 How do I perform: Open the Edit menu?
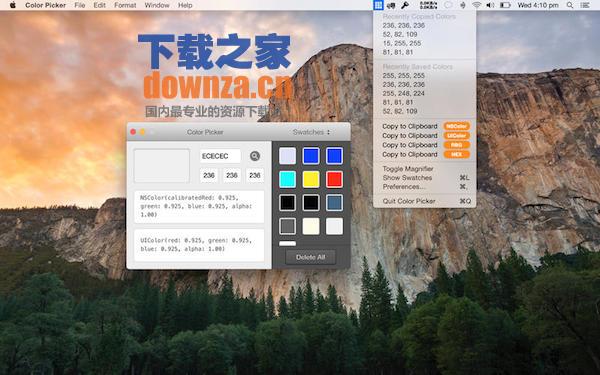99,5
